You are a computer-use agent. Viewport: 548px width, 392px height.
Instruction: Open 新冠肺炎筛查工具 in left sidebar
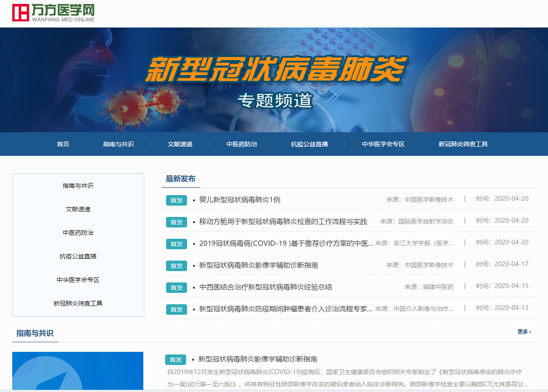click(x=78, y=303)
